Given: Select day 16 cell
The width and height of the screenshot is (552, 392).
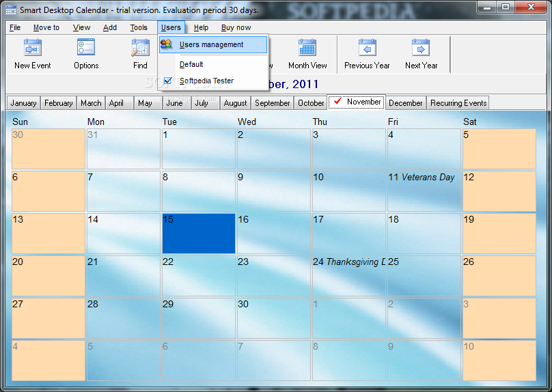Looking at the screenshot, I should click(274, 234).
